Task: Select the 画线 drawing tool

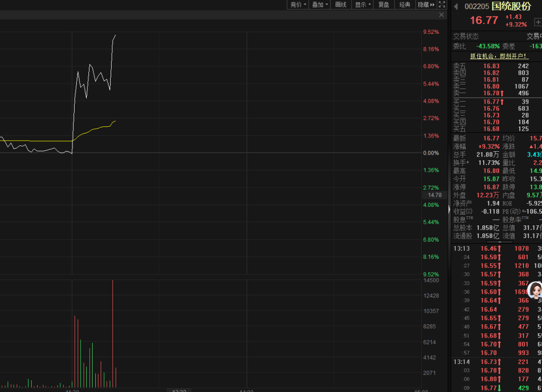Action: (x=341, y=5)
